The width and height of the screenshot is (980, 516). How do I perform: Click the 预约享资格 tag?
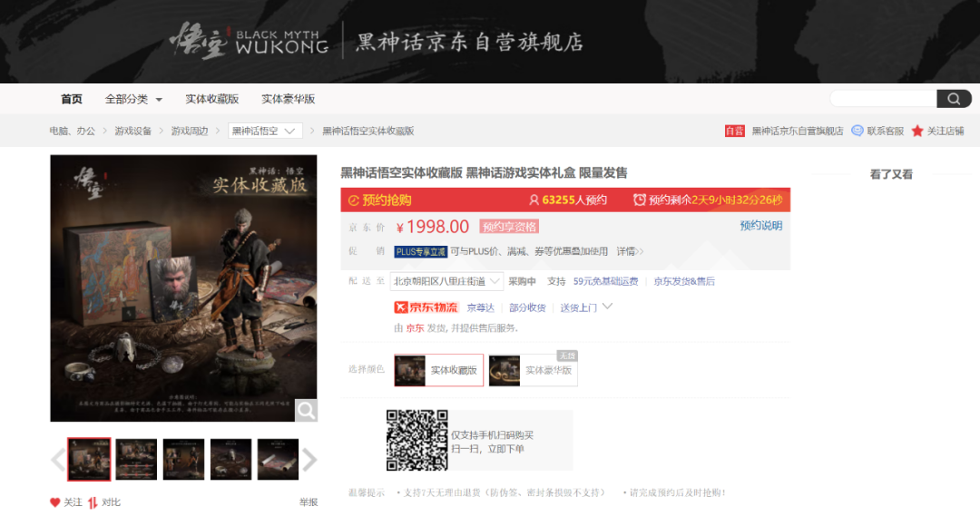509,227
